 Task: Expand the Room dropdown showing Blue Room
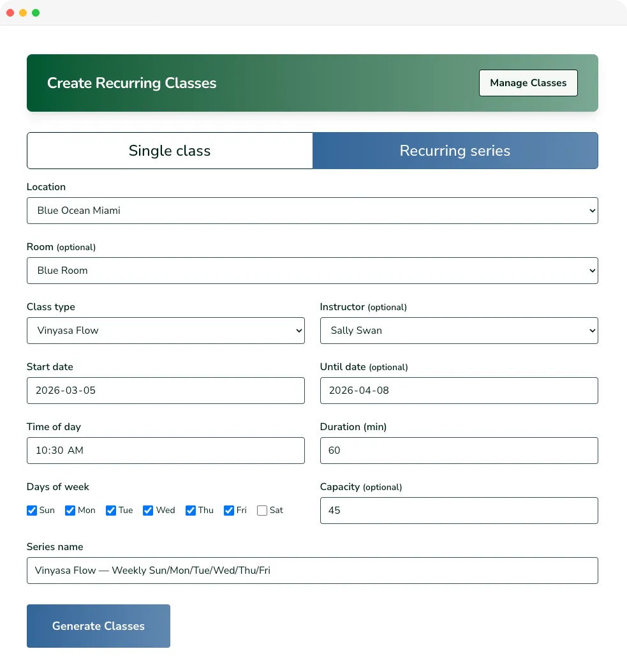point(312,270)
